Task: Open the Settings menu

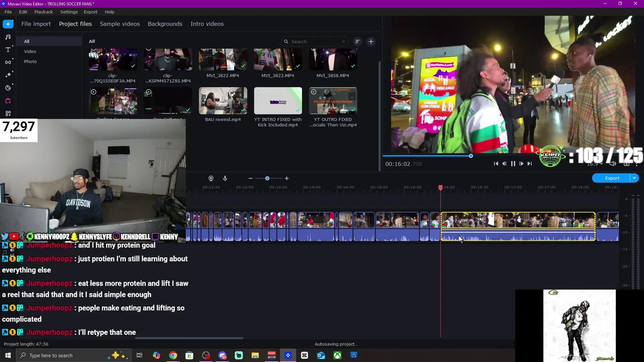Action: click(x=69, y=12)
